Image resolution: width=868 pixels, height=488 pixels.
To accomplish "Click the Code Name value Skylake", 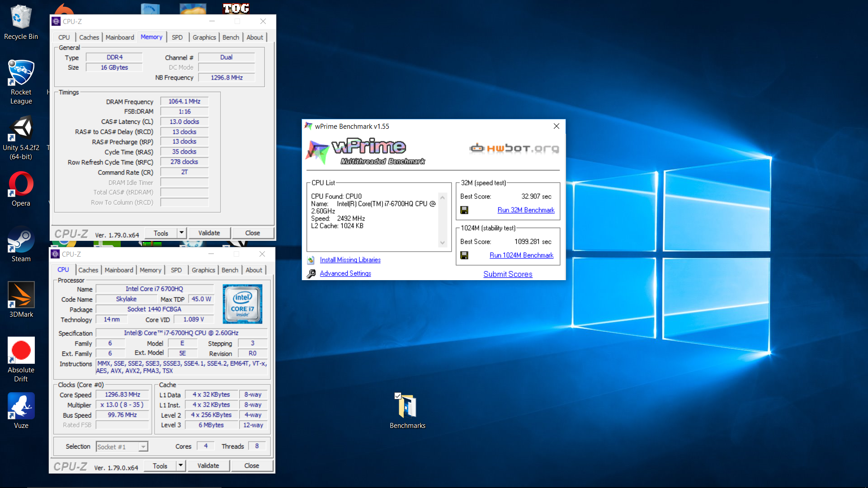I will [x=126, y=299].
